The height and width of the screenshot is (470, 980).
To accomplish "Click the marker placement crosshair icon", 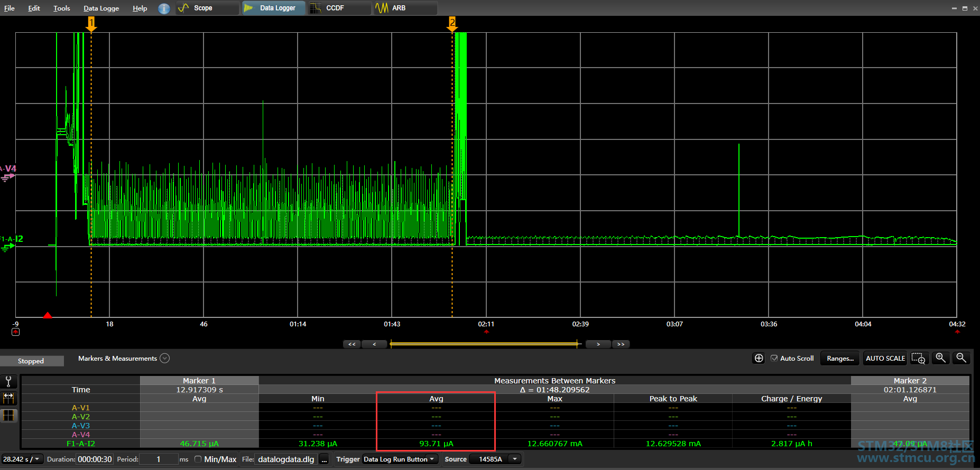I will (x=759, y=358).
